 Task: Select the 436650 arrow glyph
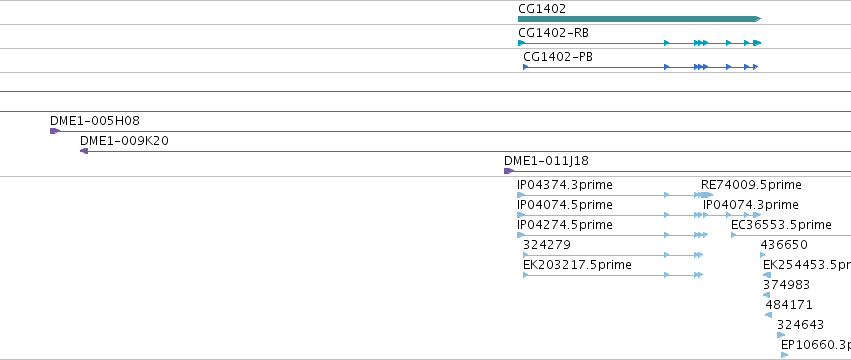(x=763, y=255)
